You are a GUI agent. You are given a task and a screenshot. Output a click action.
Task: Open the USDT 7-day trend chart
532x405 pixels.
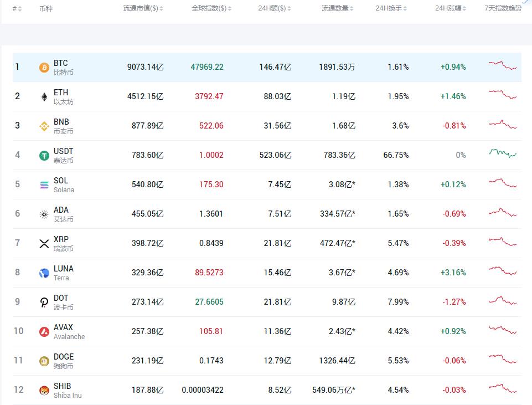(x=503, y=153)
